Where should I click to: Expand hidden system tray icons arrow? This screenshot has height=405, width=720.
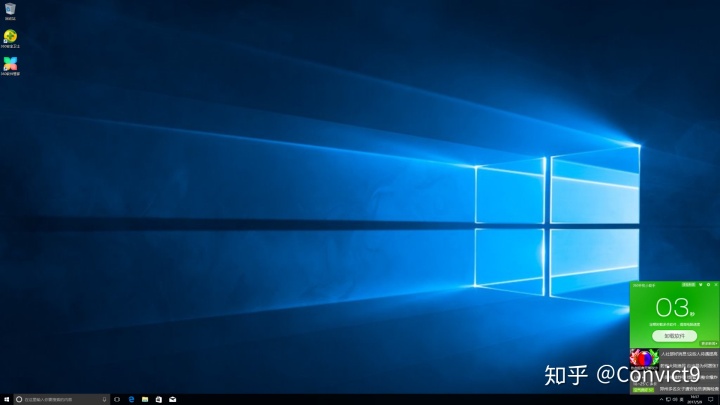[x=661, y=399]
